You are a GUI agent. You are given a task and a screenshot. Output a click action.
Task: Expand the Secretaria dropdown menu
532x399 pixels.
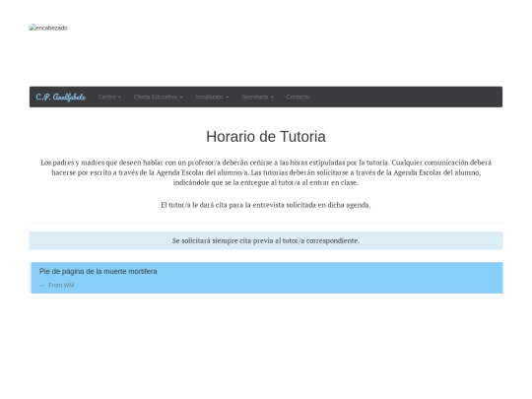(257, 97)
